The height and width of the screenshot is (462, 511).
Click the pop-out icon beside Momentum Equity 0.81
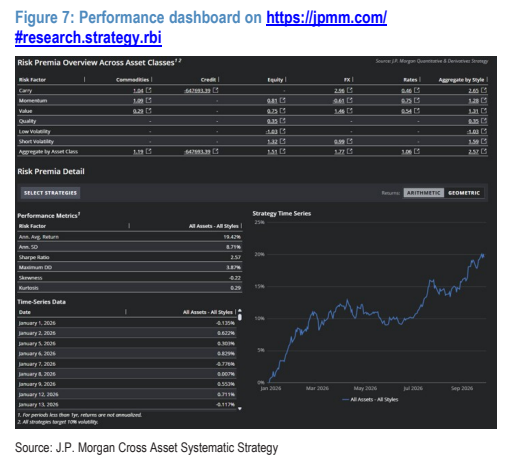(282, 100)
